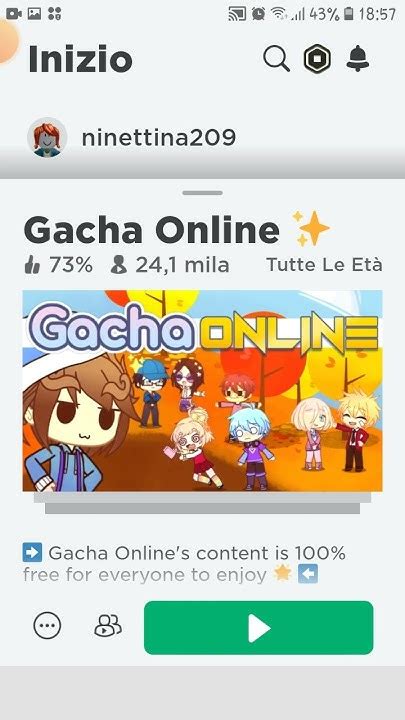Screen dimensions: 405x720
Task: Tap the ninettina209 avatar picture
Action: pyautogui.click(x=47, y=137)
